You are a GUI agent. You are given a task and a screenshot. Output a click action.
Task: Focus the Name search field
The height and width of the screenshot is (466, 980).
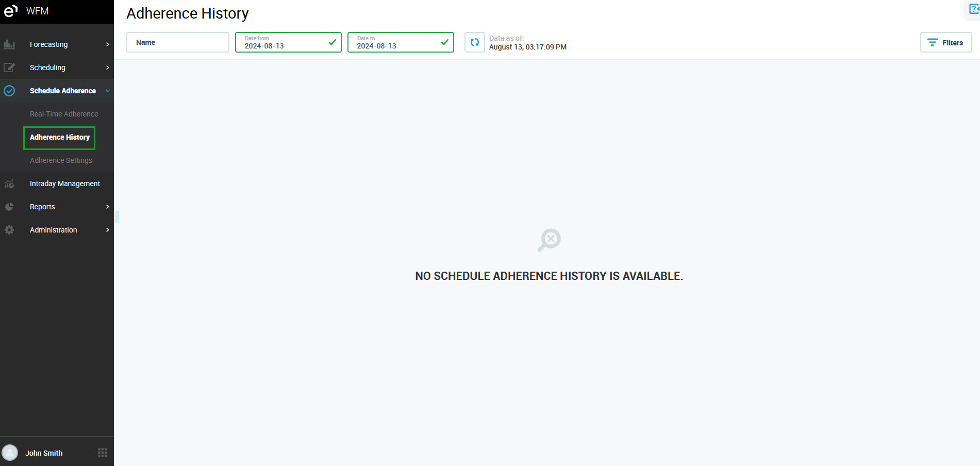coord(178,42)
